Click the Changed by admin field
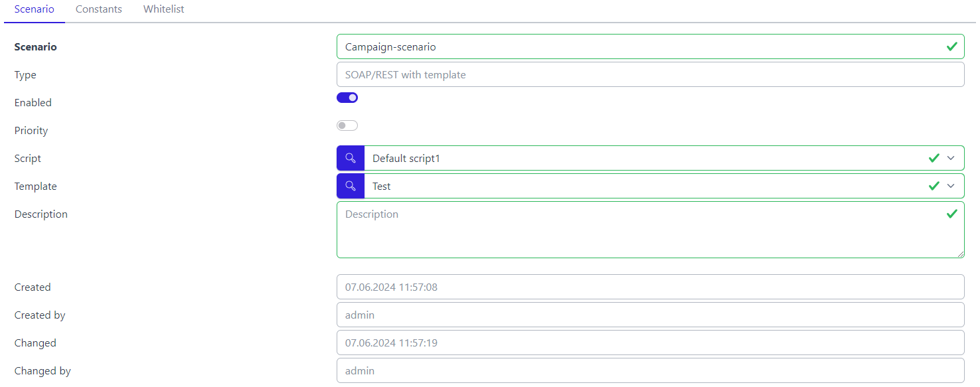This screenshot has width=980, height=387. click(x=651, y=370)
